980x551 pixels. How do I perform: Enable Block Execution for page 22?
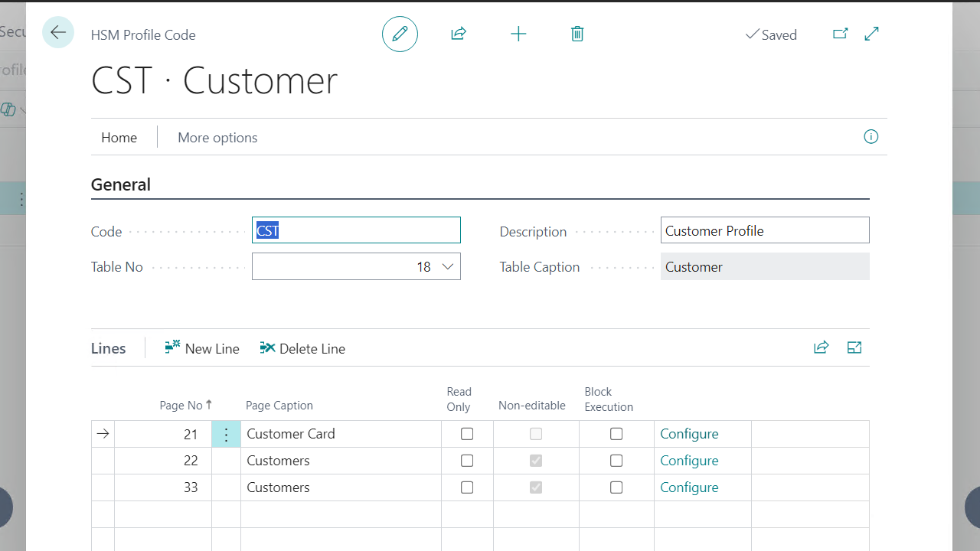(616, 461)
